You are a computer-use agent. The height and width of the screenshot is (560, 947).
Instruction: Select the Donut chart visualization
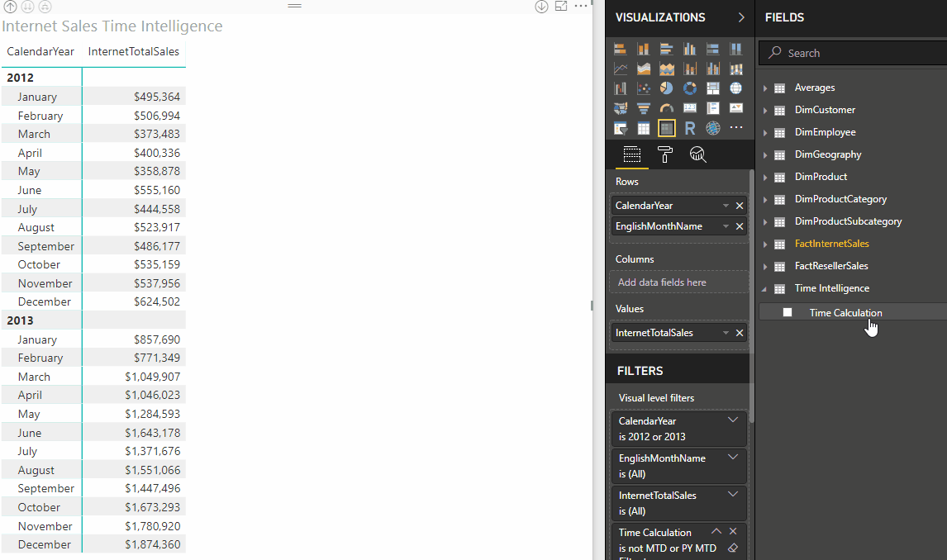click(x=690, y=88)
